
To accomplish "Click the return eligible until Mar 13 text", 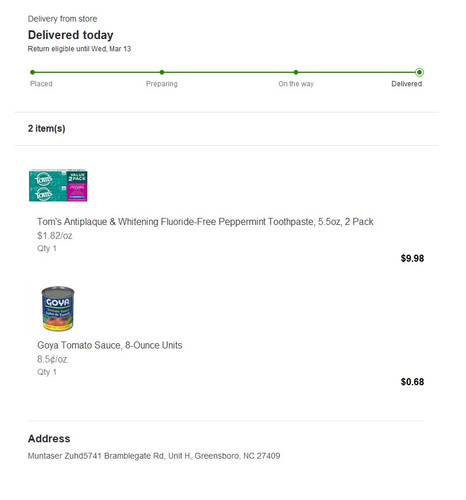I will click(x=79, y=49).
